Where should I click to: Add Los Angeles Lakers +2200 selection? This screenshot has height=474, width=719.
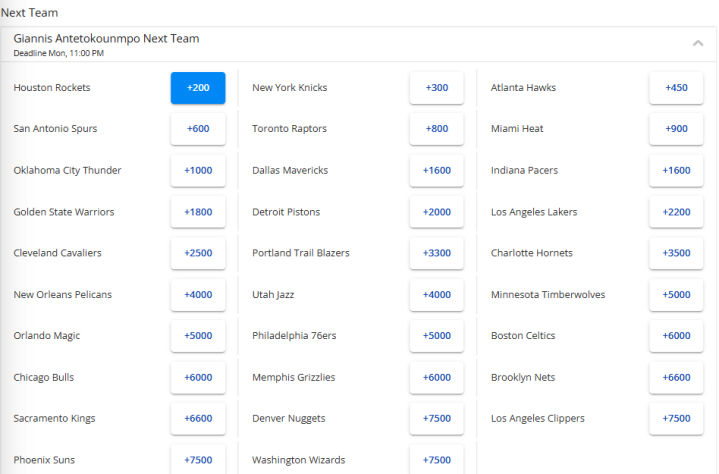[676, 212]
